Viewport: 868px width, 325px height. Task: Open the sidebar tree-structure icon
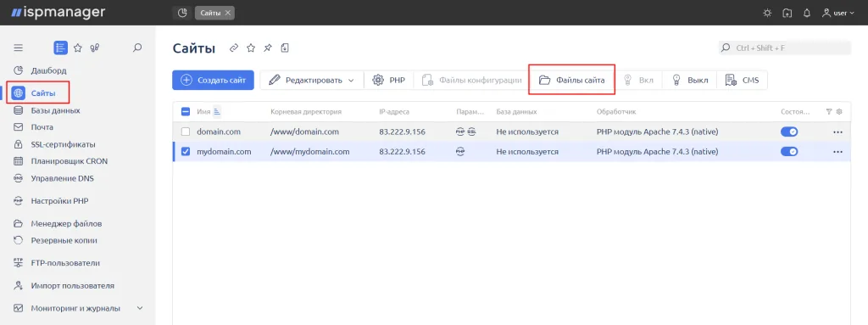click(95, 48)
